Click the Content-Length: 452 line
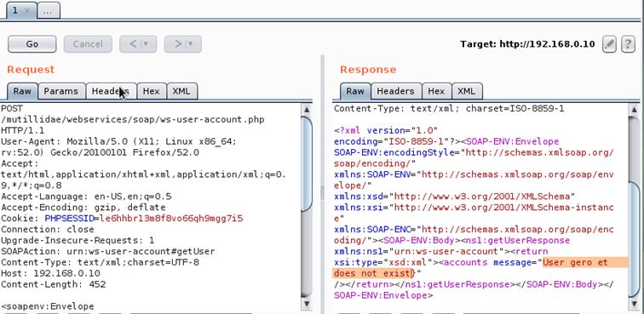 [54, 284]
